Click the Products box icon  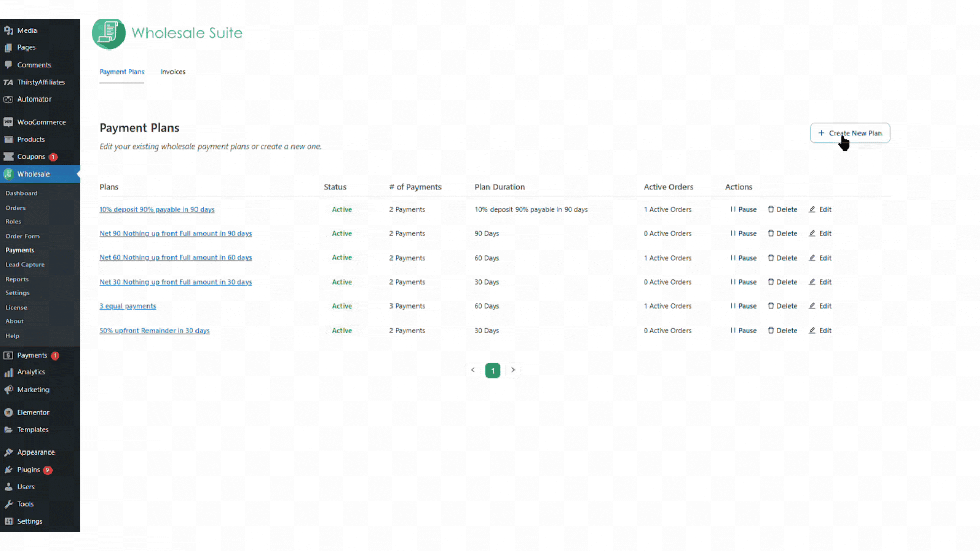click(8, 140)
